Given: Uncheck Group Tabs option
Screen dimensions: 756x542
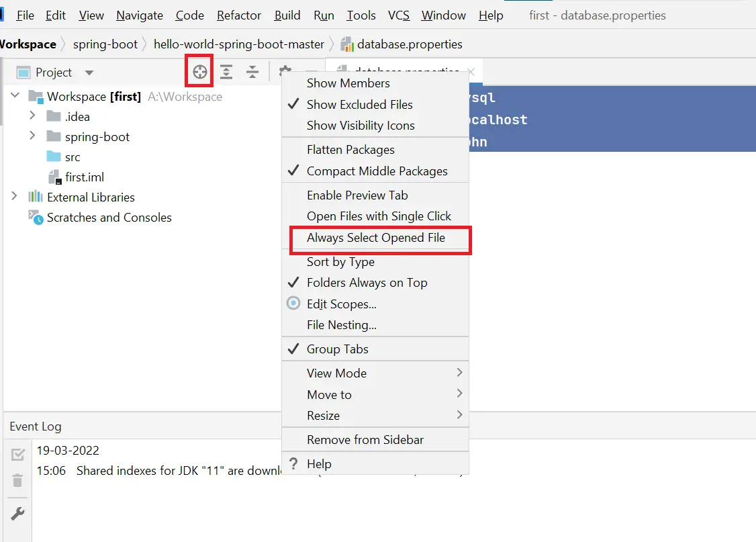Looking at the screenshot, I should [338, 349].
